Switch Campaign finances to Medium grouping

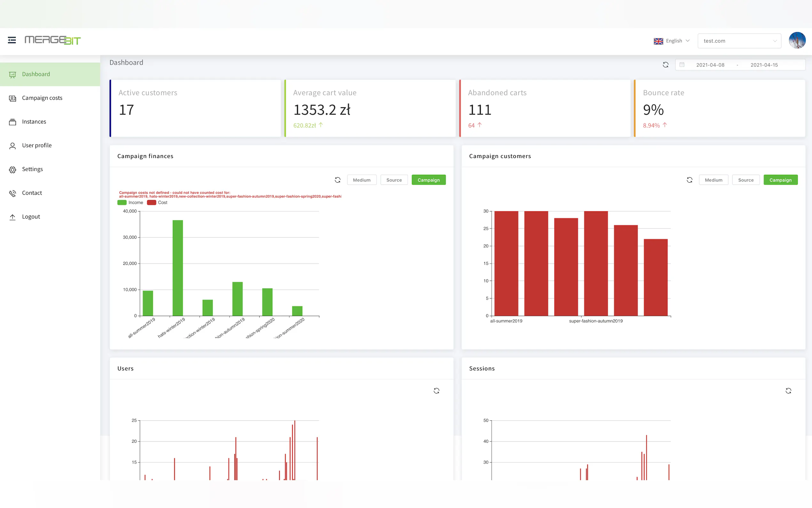362,180
